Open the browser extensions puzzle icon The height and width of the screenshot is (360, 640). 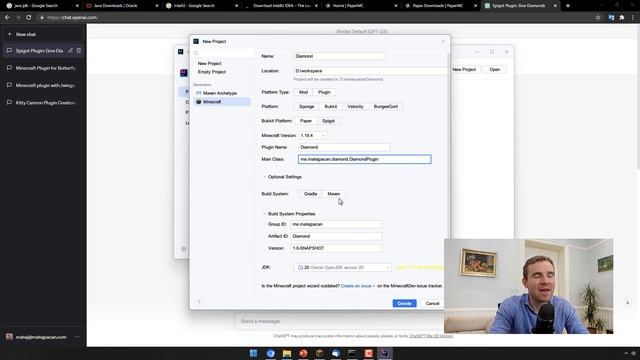[x=622, y=18]
